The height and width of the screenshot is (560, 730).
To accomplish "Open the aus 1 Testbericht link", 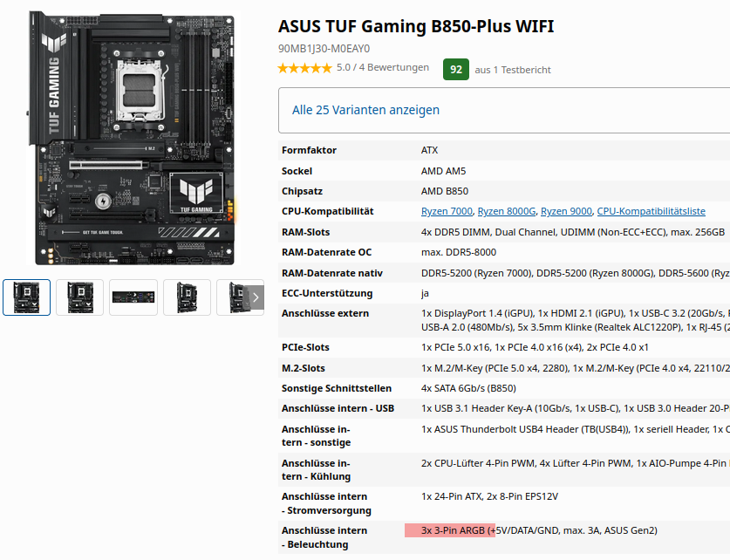I will [x=513, y=70].
